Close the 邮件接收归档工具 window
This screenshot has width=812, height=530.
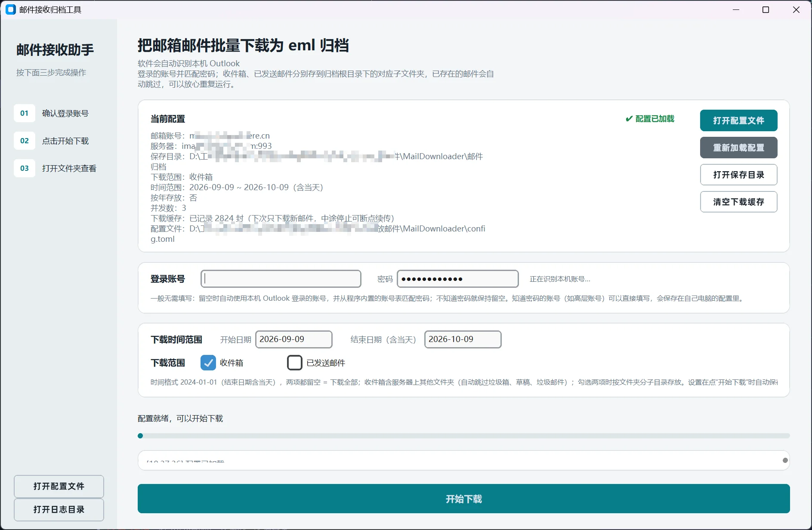click(796, 9)
